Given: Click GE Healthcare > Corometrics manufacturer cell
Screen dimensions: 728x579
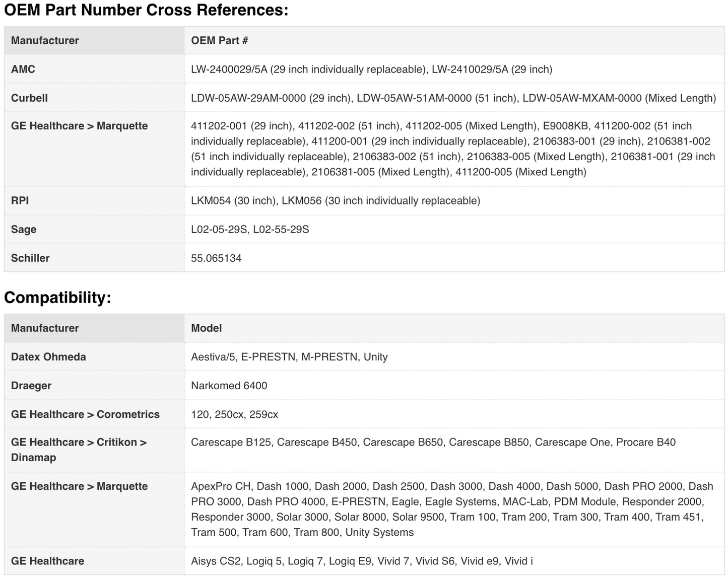Looking at the screenshot, I should (x=95, y=414).
